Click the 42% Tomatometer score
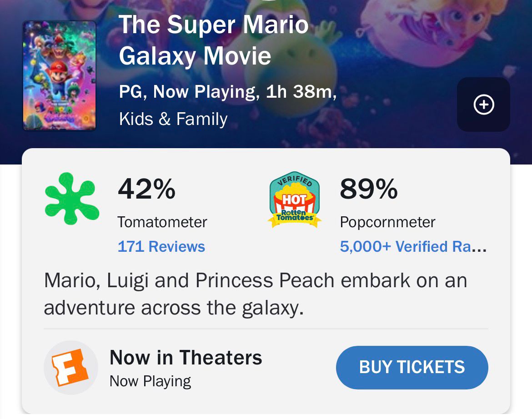 tap(146, 189)
